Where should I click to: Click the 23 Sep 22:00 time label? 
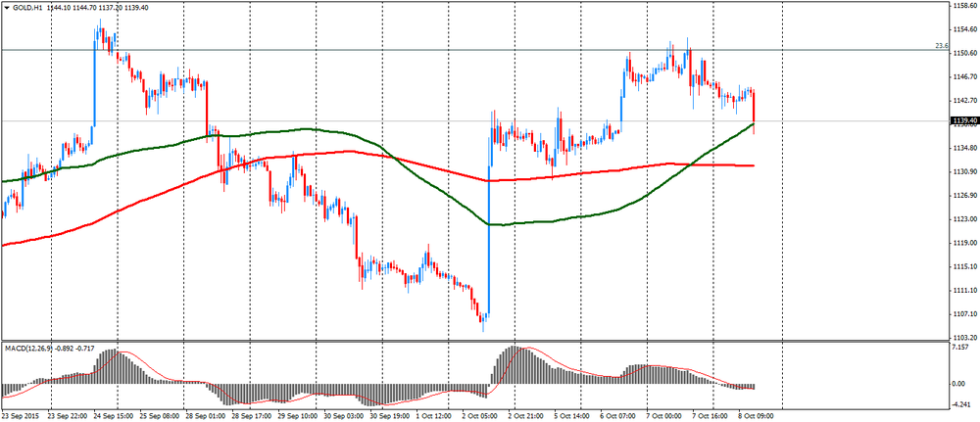(70, 414)
